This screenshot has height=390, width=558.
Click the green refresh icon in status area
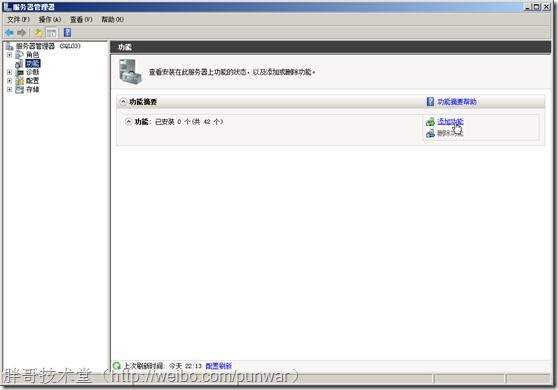117,365
